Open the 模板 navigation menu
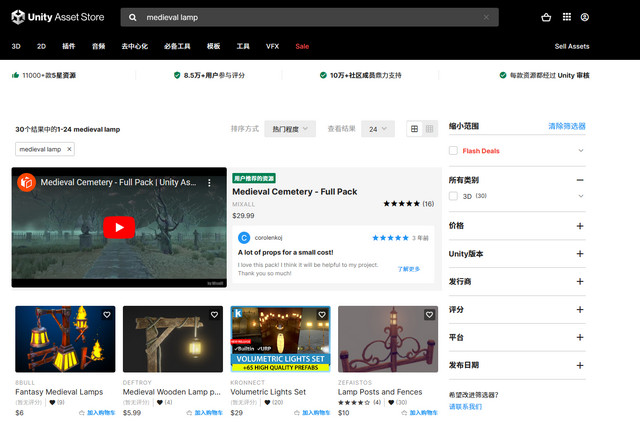This screenshot has width=640, height=430. pos(213,47)
